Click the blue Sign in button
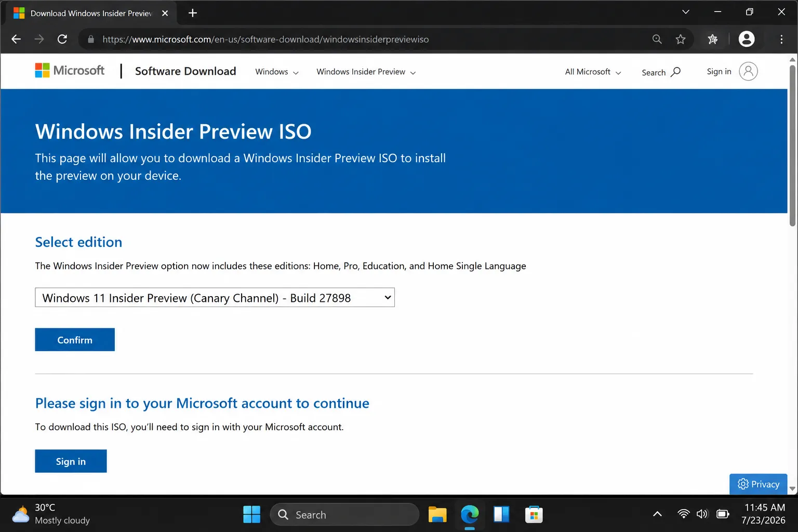This screenshot has height=532, width=798. pyautogui.click(x=71, y=461)
